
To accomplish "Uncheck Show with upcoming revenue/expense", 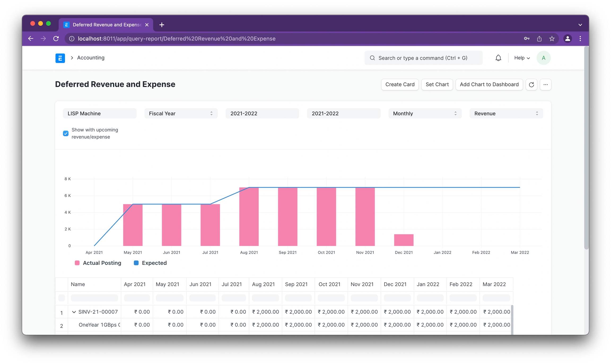I will click(x=66, y=133).
